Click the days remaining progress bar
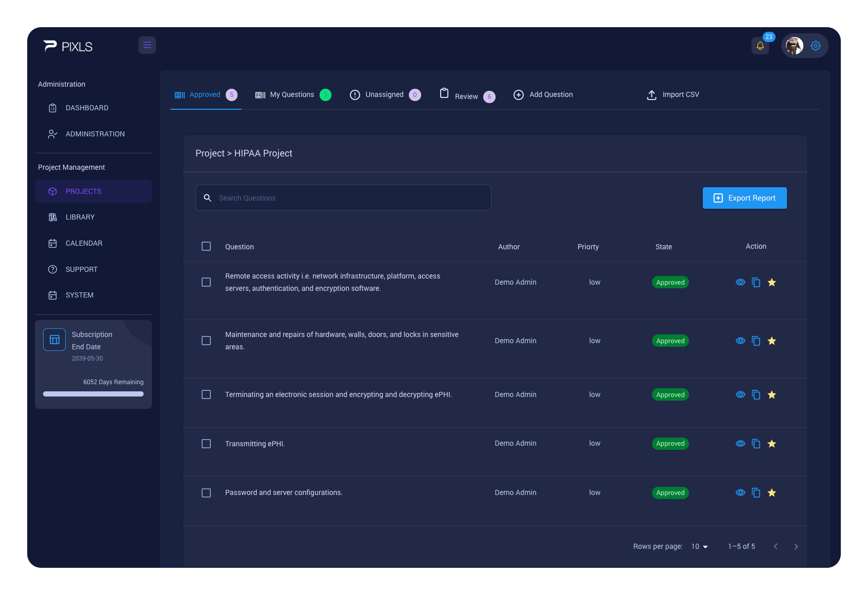The height and width of the screenshot is (595, 868). pos(93,394)
